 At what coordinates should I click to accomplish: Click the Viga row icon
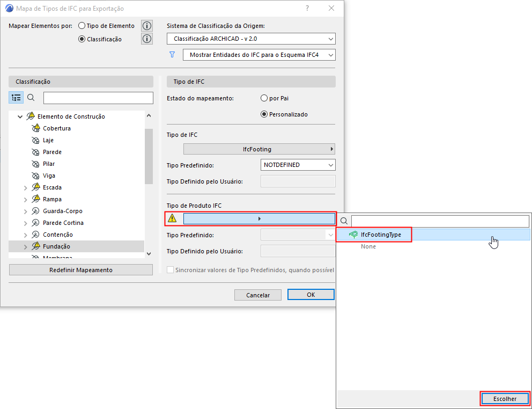(35, 176)
